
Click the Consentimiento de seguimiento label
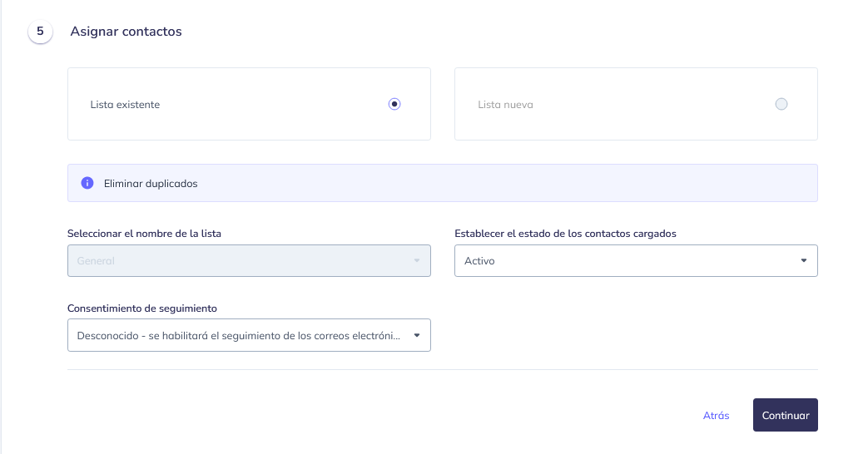click(141, 308)
